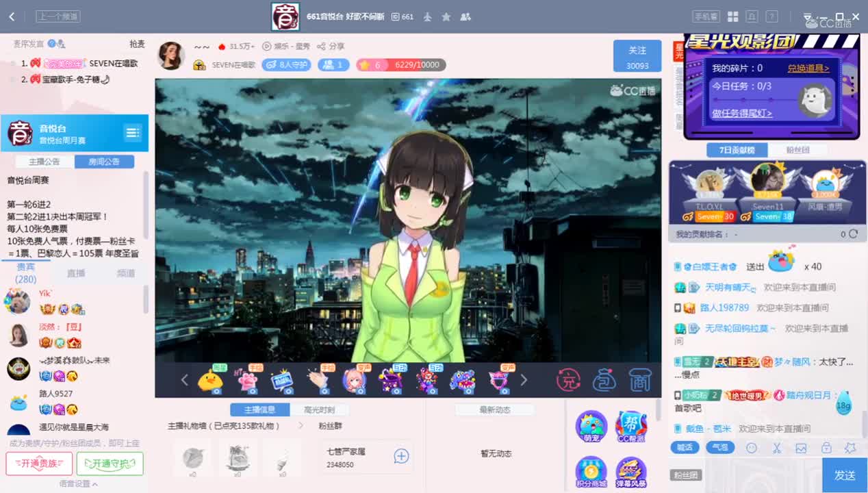Screen dimensions: 868x493
Task: Click the 开通贵族 button
Action: (x=39, y=464)
